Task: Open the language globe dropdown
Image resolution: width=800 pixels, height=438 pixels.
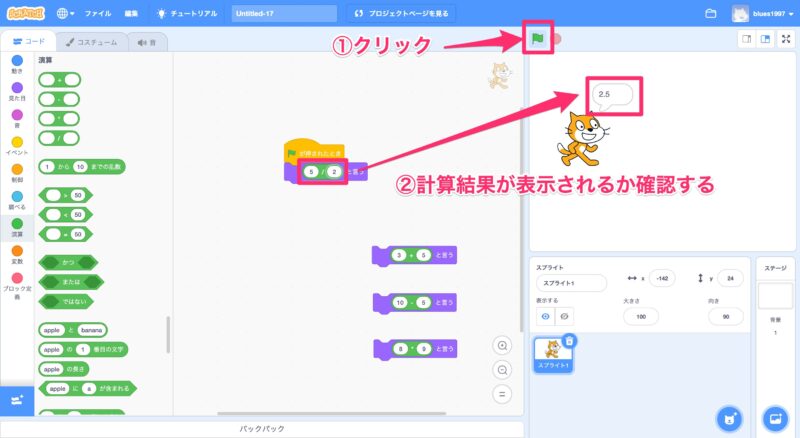Action: pyautogui.click(x=66, y=14)
